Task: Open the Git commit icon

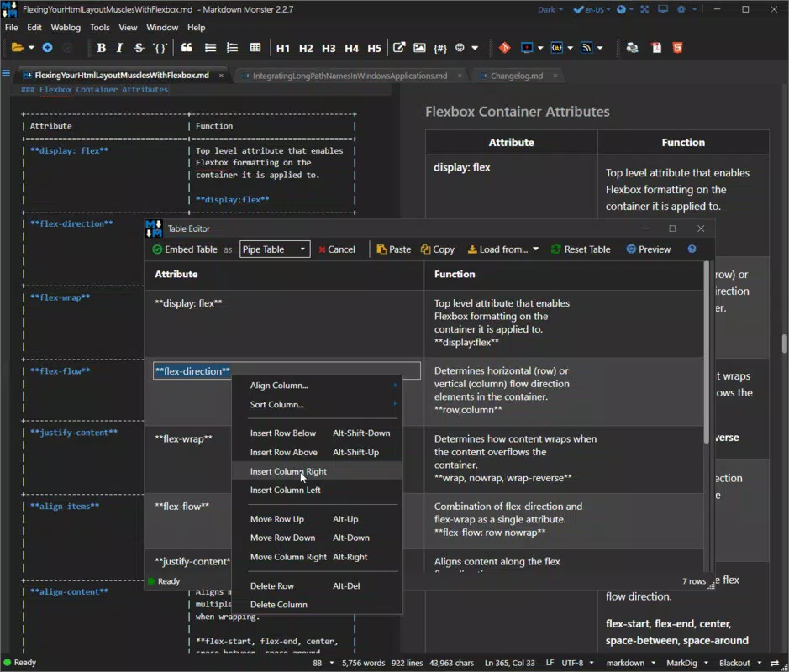Action: pyautogui.click(x=505, y=48)
